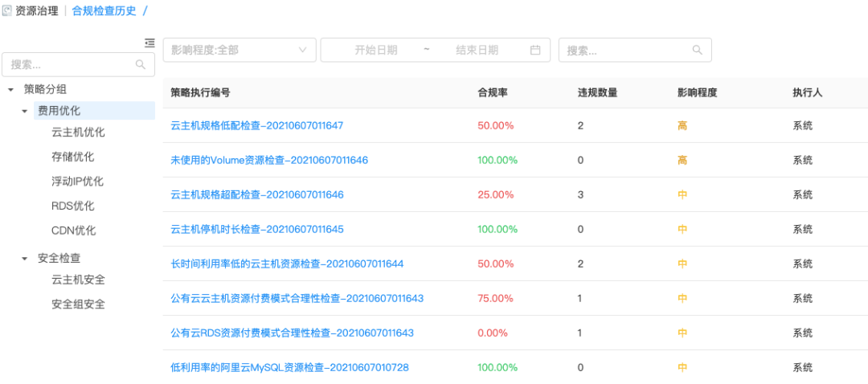The image size is (868, 384).
Task: Open 公有云云主机资源付费模式合理性检查-20210607011643 record
Action: (297, 298)
